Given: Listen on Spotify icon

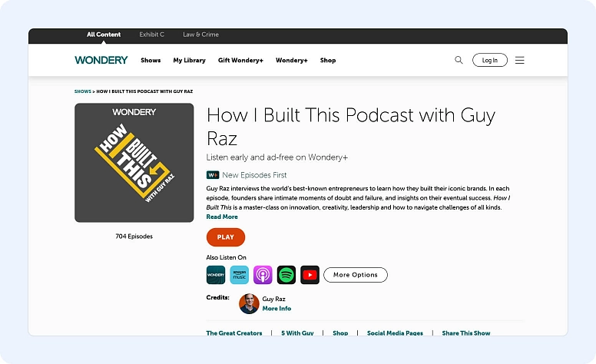Looking at the screenshot, I should point(286,275).
